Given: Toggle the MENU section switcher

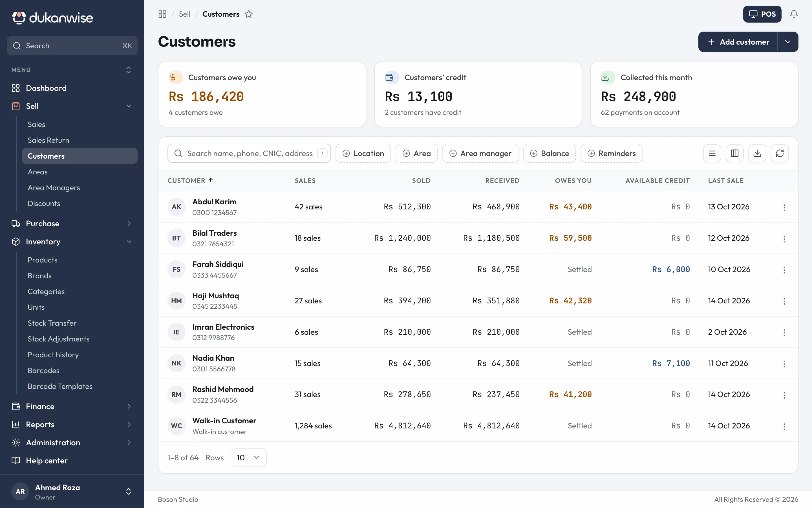Looking at the screenshot, I should point(129,70).
